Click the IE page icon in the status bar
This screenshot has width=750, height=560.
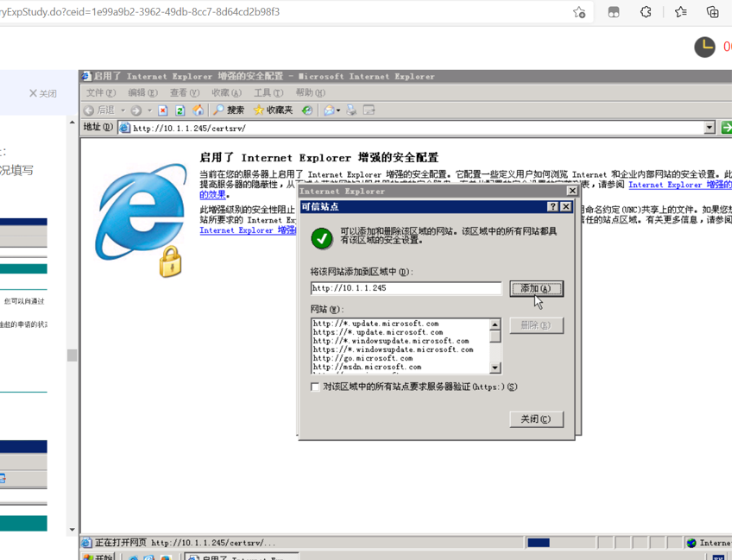(86, 543)
